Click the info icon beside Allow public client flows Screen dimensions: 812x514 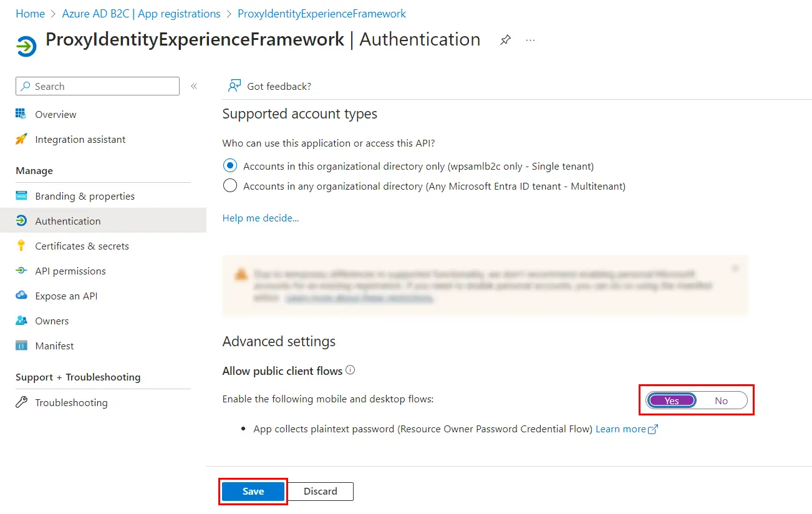click(350, 370)
